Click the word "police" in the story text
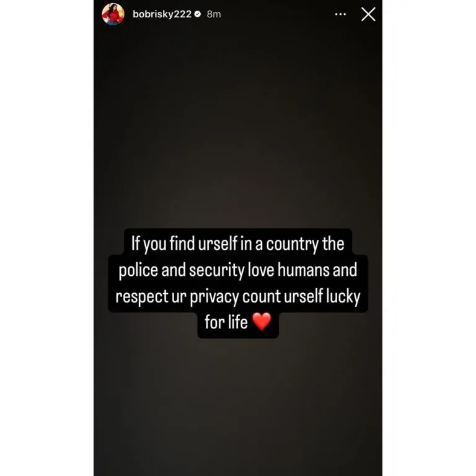476x476 pixels. [x=138, y=270]
